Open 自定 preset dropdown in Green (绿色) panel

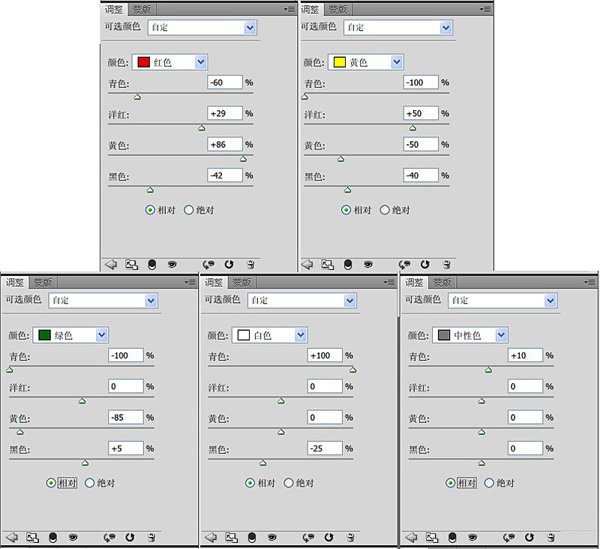click(x=103, y=301)
